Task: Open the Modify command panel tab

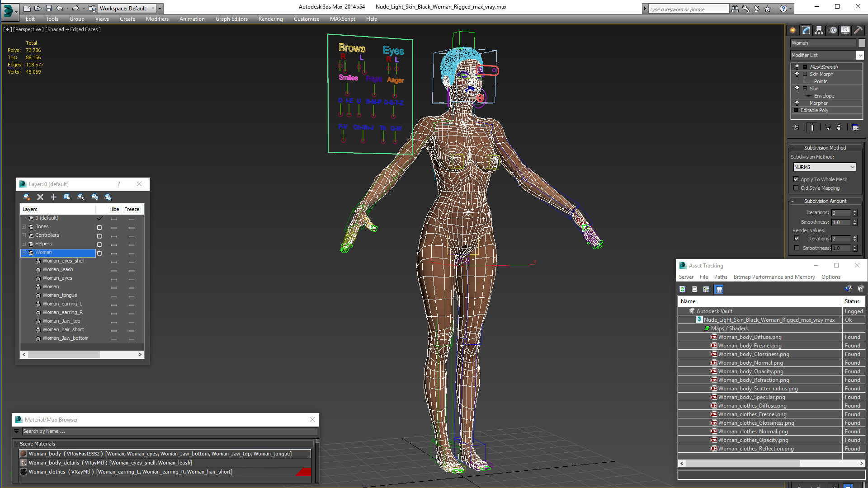Action: pos(806,30)
